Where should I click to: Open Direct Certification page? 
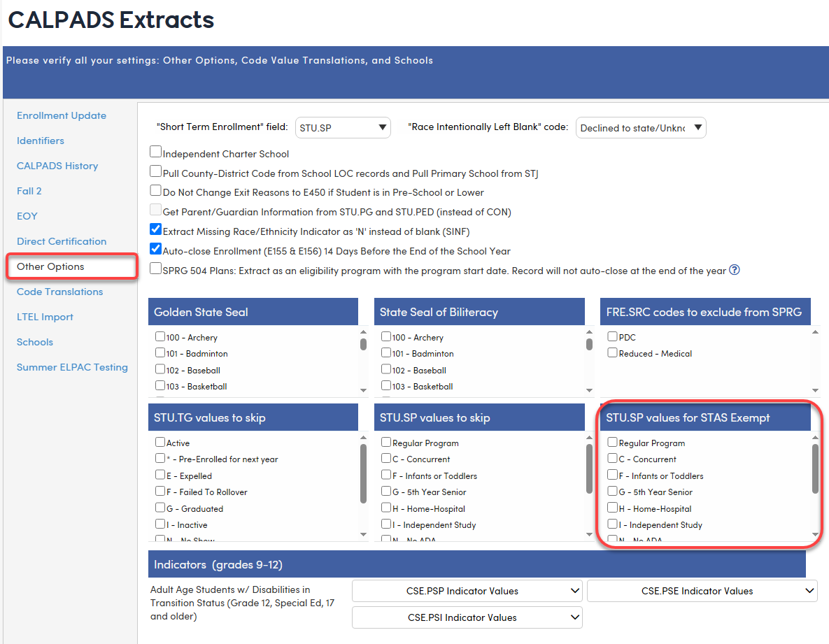tap(62, 241)
